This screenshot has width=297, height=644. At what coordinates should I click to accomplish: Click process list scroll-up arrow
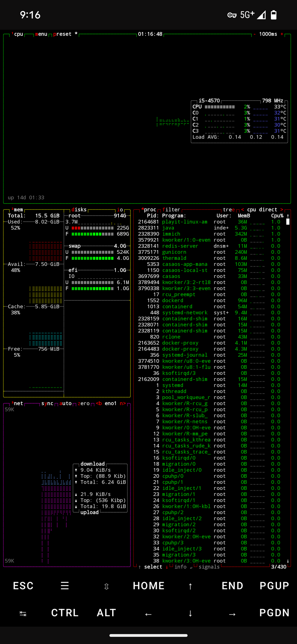(x=288, y=216)
